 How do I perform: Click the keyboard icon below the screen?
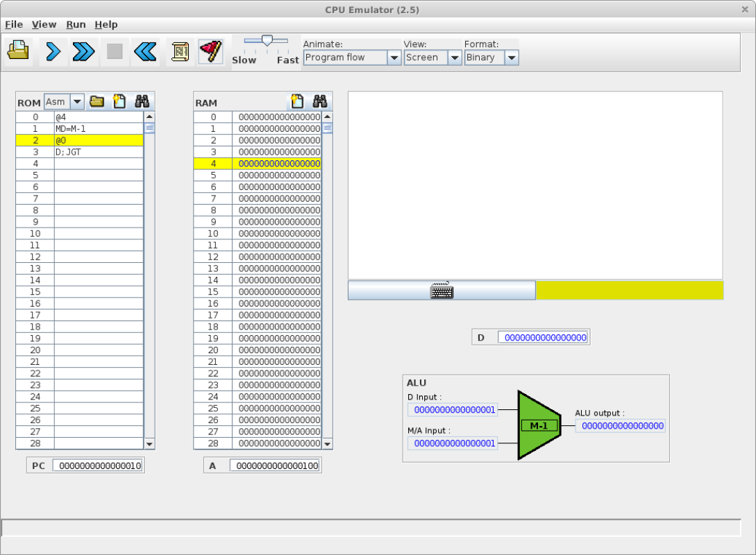tap(442, 291)
